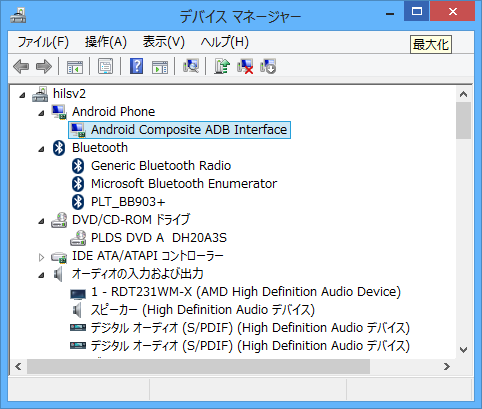Open the ヘルプ(H) menu
The image size is (482, 409).
click(225, 42)
